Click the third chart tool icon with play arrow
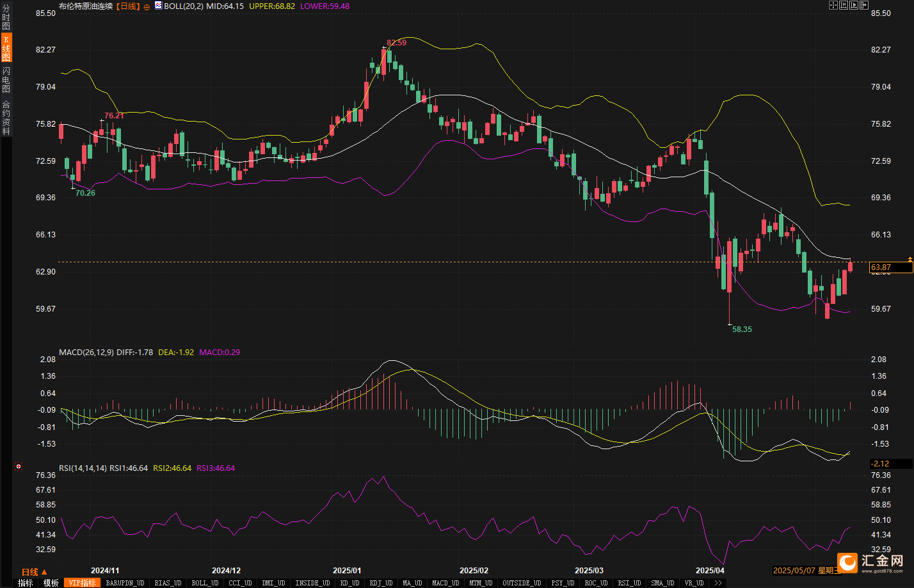Image resolution: width=914 pixels, height=588 pixels. click(x=854, y=5)
